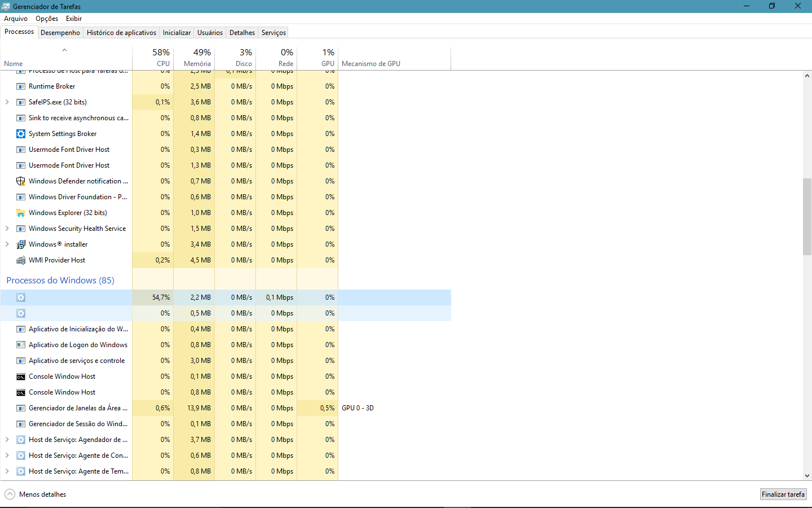Click the Finalizar tarefa button
This screenshot has height=508, width=812.
(783, 494)
